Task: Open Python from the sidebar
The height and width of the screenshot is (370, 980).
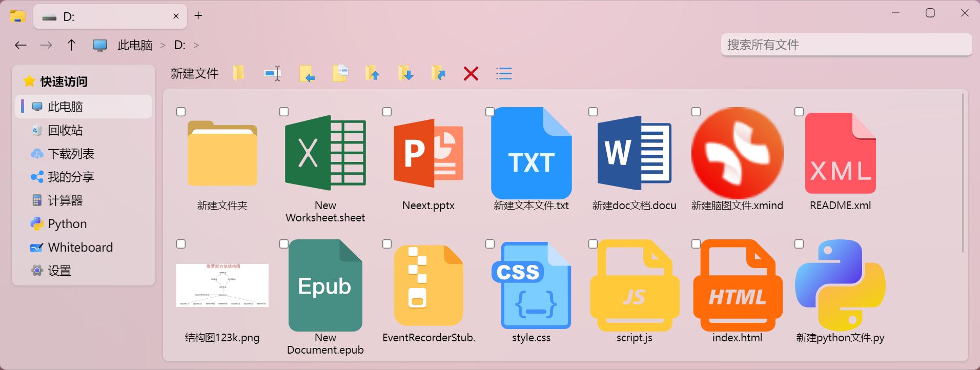Action: coord(84,224)
